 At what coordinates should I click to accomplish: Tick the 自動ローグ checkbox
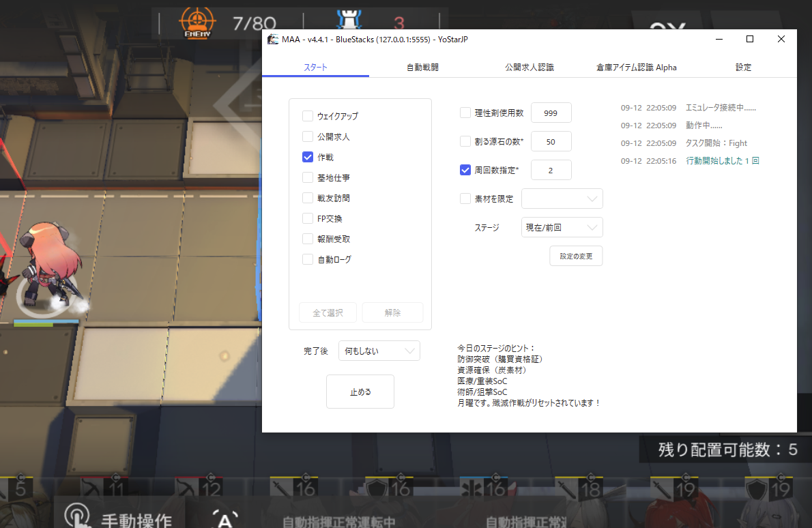coord(308,259)
